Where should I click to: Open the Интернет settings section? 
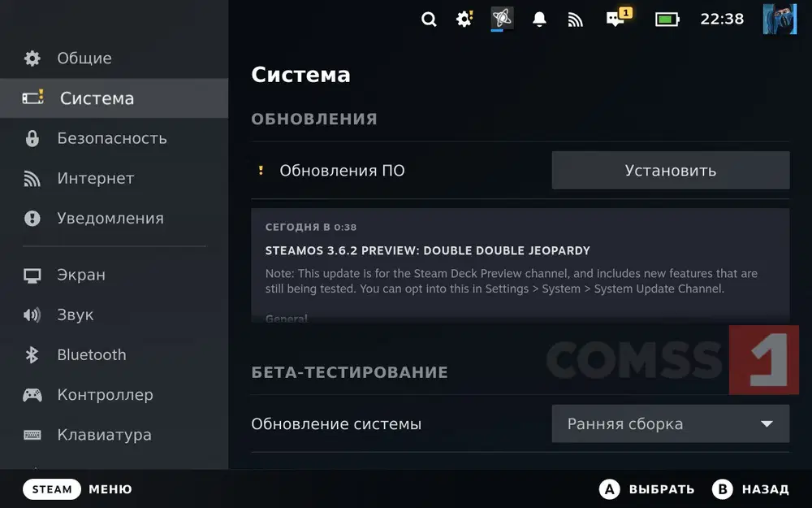point(114,178)
